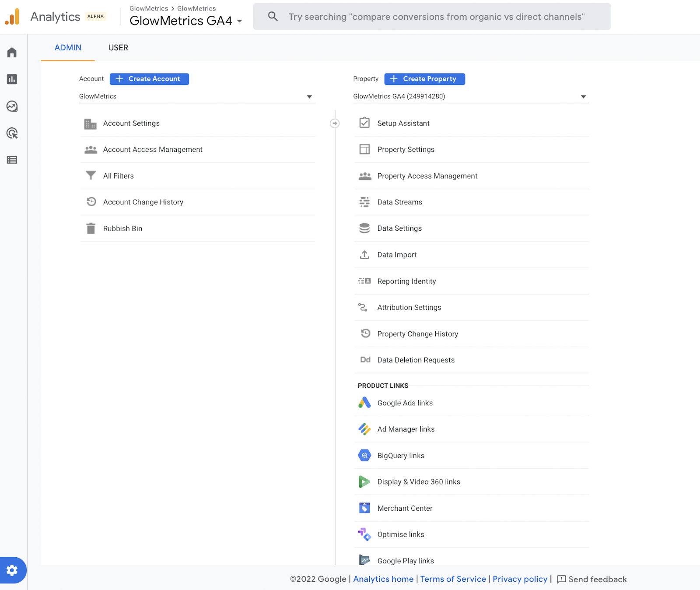Expand the GlowMetrics GA4 property dropdown
This screenshot has width=700, height=590.
click(583, 97)
